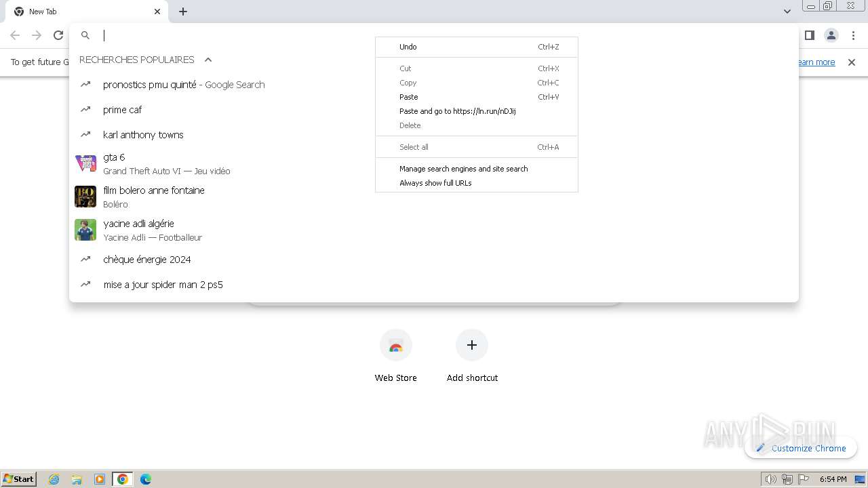Select suggestion pronostics pmu quinté
The height and width of the screenshot is (488, 868).
click(434, 85)
